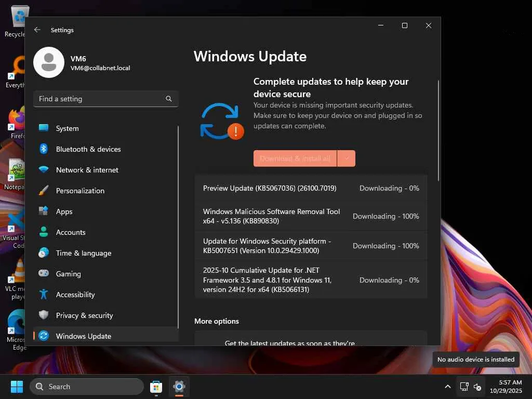This screenshot has width=532, height=399.
Task: Click the large update status sync icon
Action: click(222, 121)
